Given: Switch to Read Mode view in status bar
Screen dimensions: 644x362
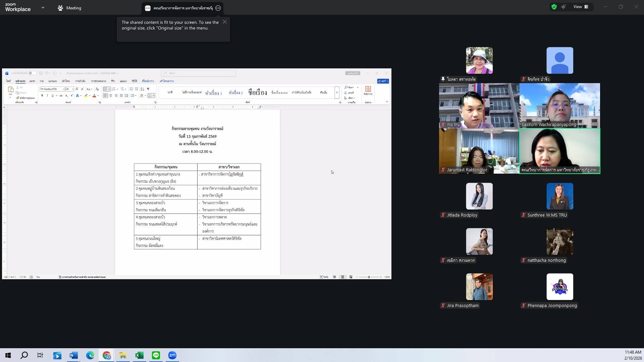Looking at the screenshot, I should 334,277.
